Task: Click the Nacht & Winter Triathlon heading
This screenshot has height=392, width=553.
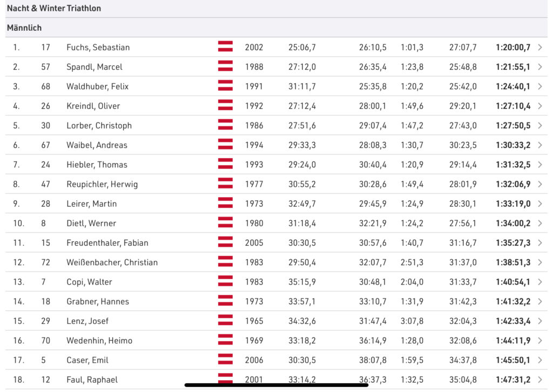Action: [x=54, y=9]
